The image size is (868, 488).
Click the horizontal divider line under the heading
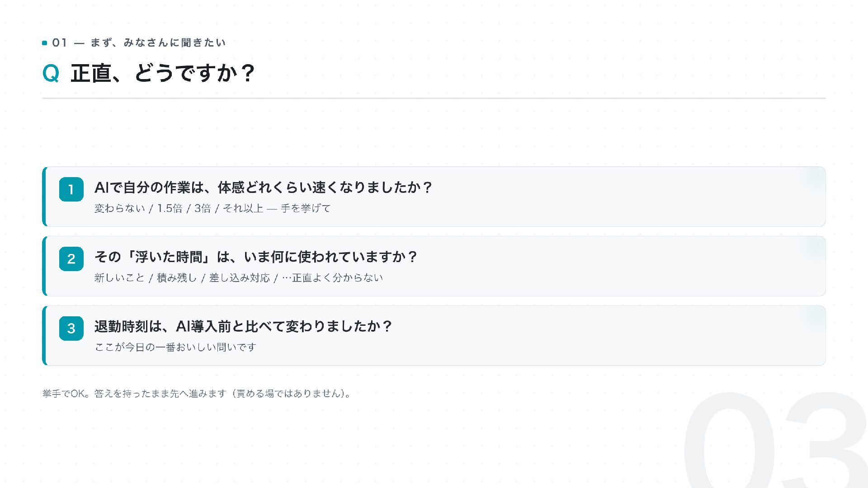(x=434, y=98)
